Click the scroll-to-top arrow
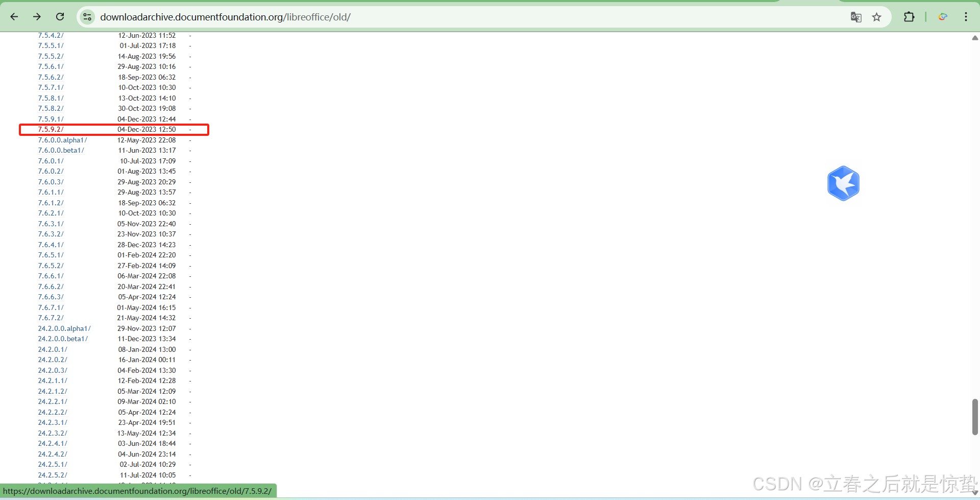 [x=974, y=38]
